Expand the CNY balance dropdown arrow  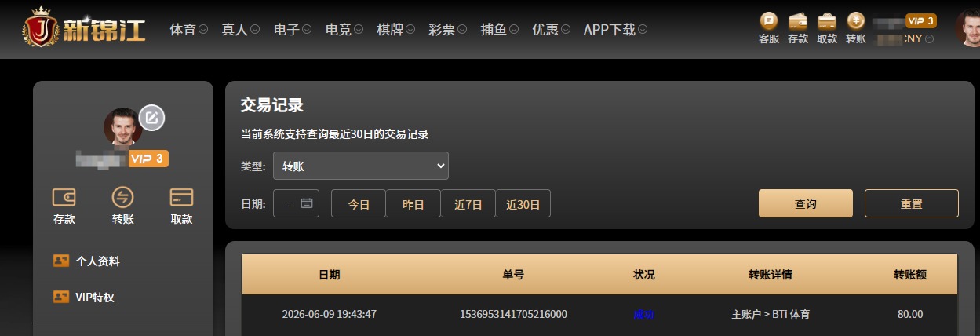tap(929, 38)
